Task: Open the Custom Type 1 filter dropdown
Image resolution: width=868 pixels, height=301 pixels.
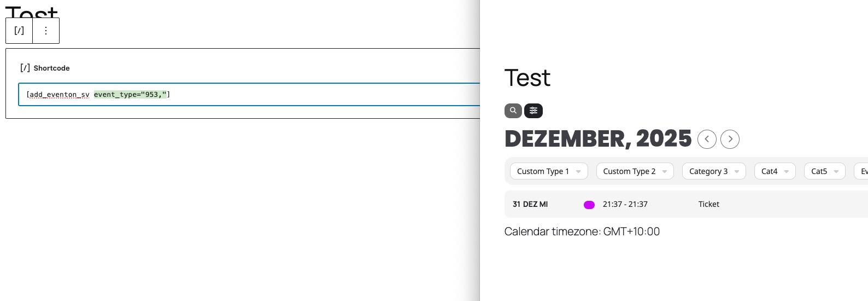Action: coord(549,171)
